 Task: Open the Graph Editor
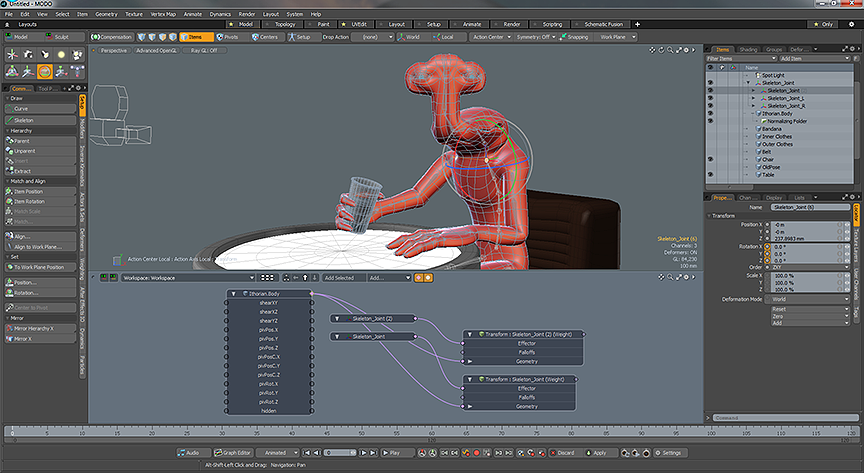coord(233,453)
